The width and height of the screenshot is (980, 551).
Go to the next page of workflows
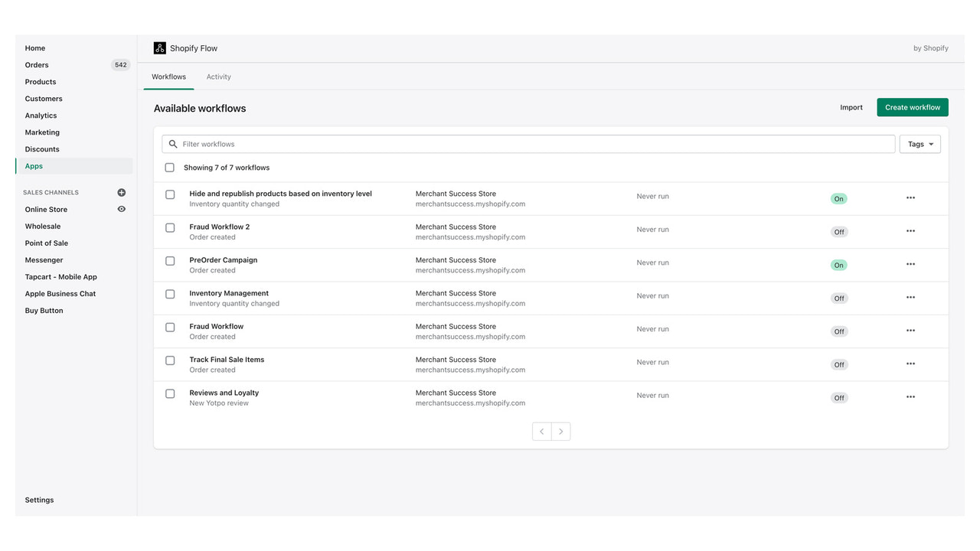[560, 431]
